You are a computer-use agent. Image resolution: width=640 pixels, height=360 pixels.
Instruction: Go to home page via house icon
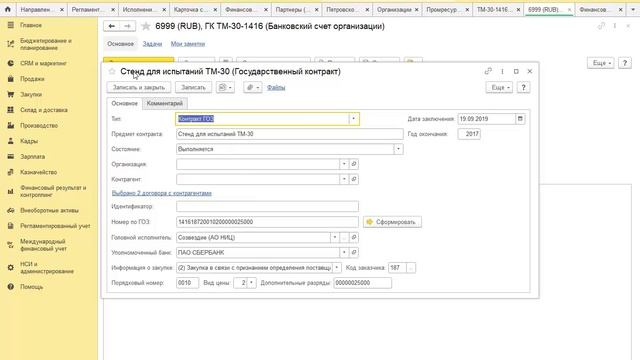(x=8, y=9)
